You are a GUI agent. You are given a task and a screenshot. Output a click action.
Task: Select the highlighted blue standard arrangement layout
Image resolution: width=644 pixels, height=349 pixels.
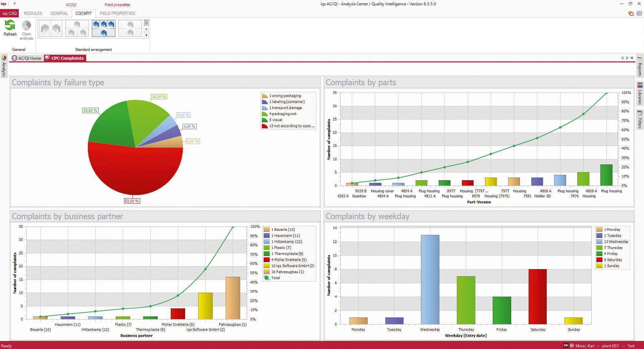[x=103, y=29]
